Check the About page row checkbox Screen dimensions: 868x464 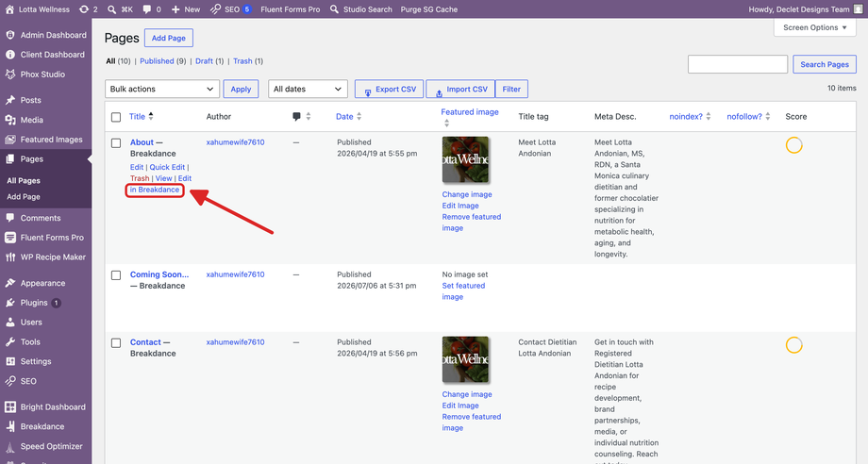pos(116,143)
